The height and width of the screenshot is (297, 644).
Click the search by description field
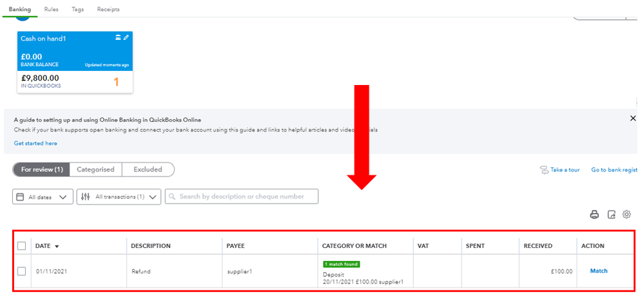[242, 196]
